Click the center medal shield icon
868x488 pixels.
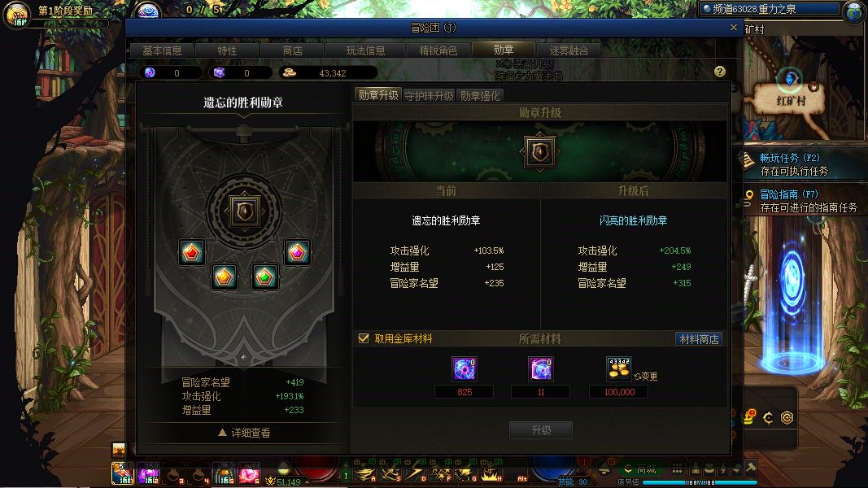tap(244, 211)
